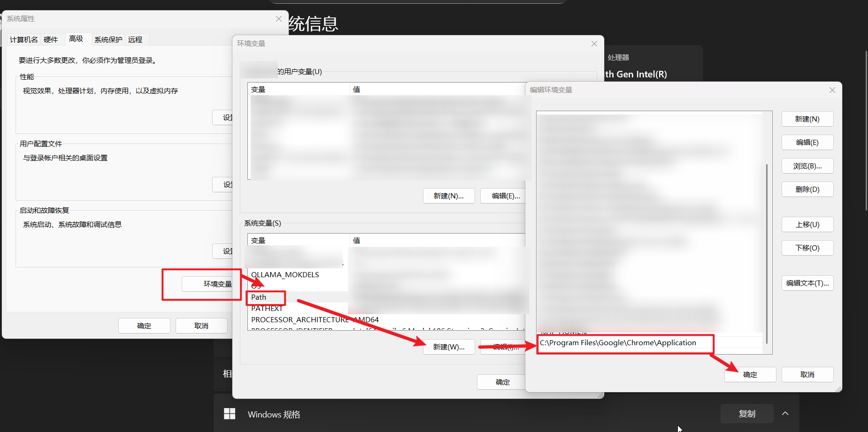The image size is (868, 432).
Task: Collapse the Windows 规格 section chevron
Action: (x=785, y=414)
